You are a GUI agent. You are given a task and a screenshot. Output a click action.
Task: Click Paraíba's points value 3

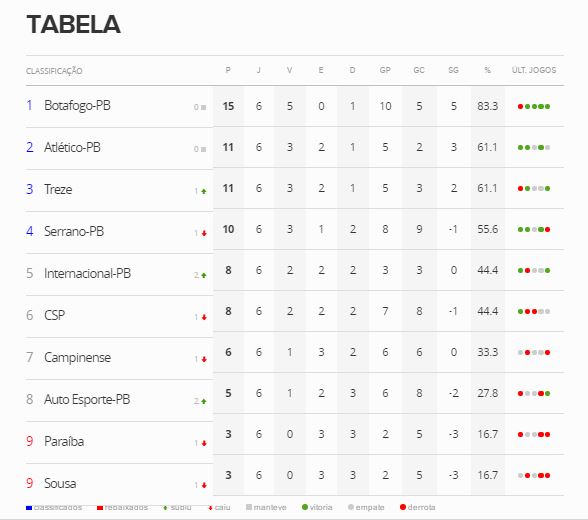228,434
